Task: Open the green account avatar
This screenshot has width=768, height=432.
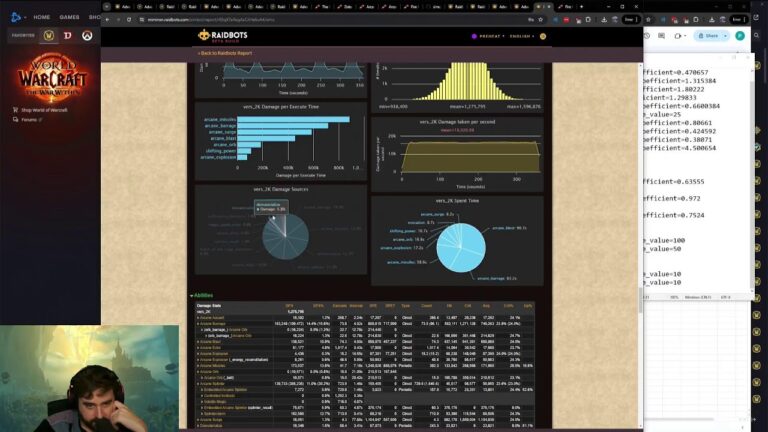Action: pyautogui.click(x=740, y=36)
